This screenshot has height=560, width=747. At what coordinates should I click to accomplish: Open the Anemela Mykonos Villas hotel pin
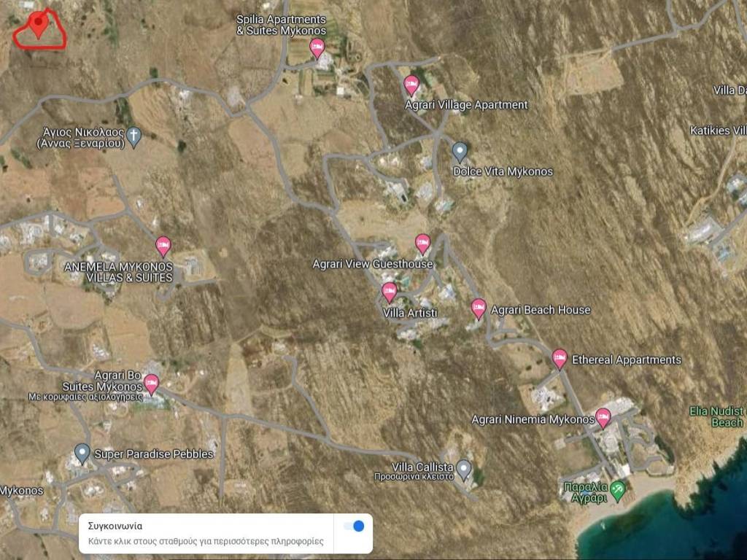point(163,246)
